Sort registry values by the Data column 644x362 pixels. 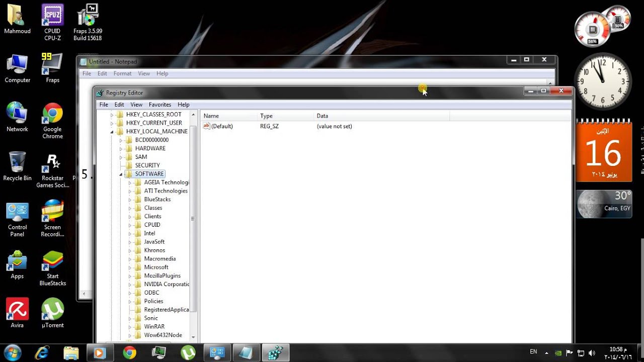tap(381, 116)
